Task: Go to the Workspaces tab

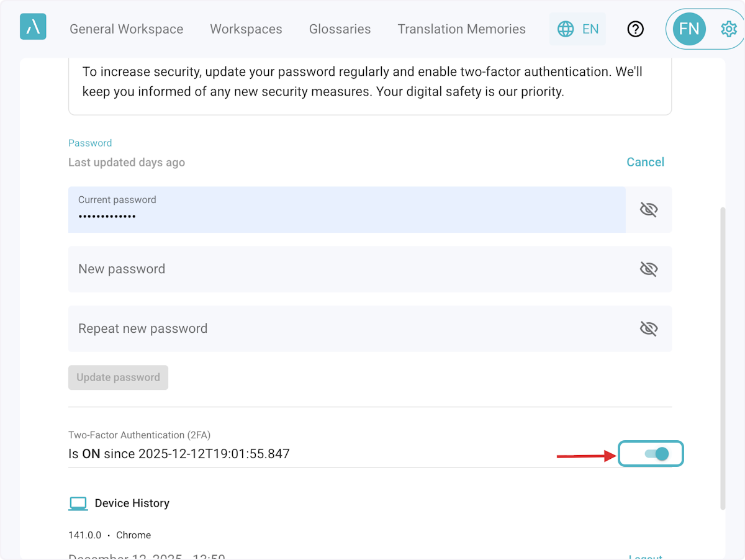Action: click(x=246, y=29)
